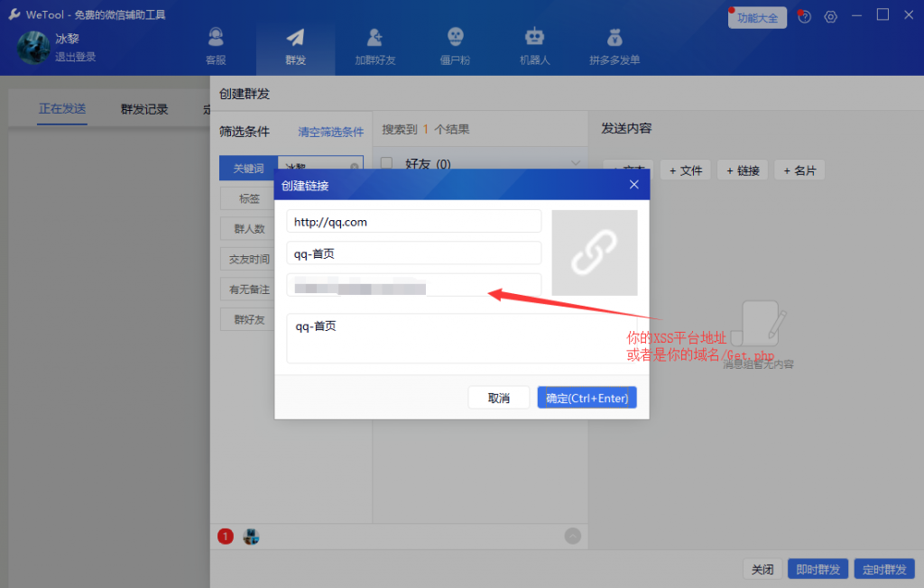The height and width of the screenshot is (588, 924).
Task: Open the 机器人 robot icon
Action: click(535, 38)
